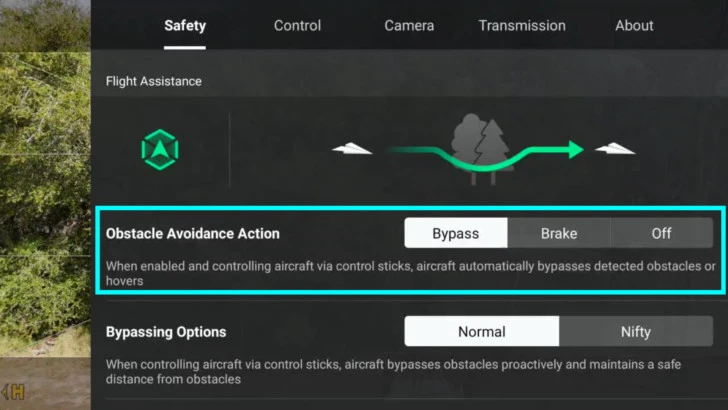Switch to the Camera tab
The width and height of the screenshot is (728, 410).
coord(409,26)
